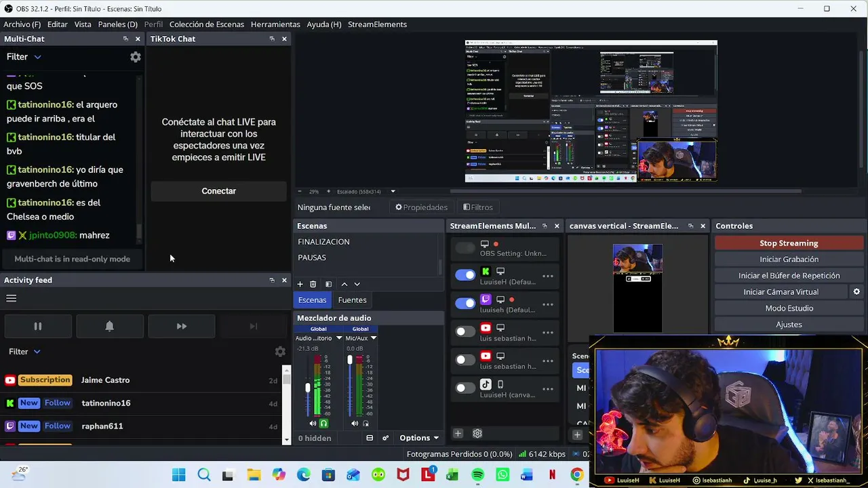Open Modo Estudio
The image size is (868, 488).
pos(789,308)
